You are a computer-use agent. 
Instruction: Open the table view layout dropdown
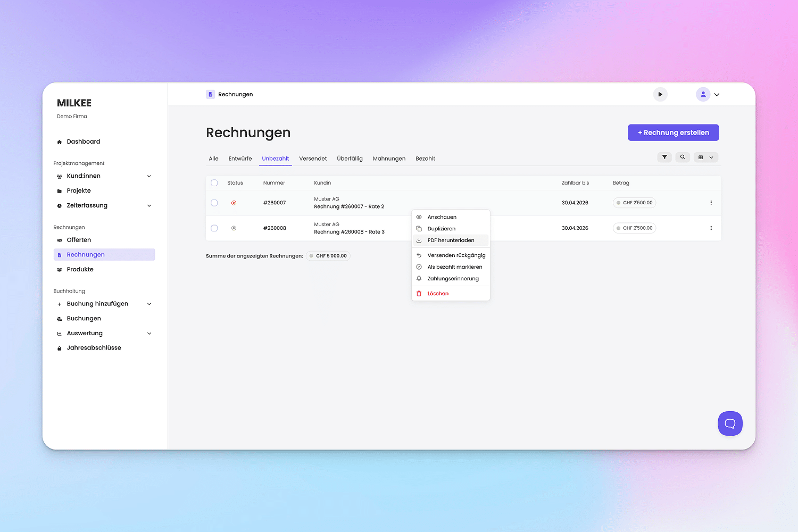pos(706,157)
